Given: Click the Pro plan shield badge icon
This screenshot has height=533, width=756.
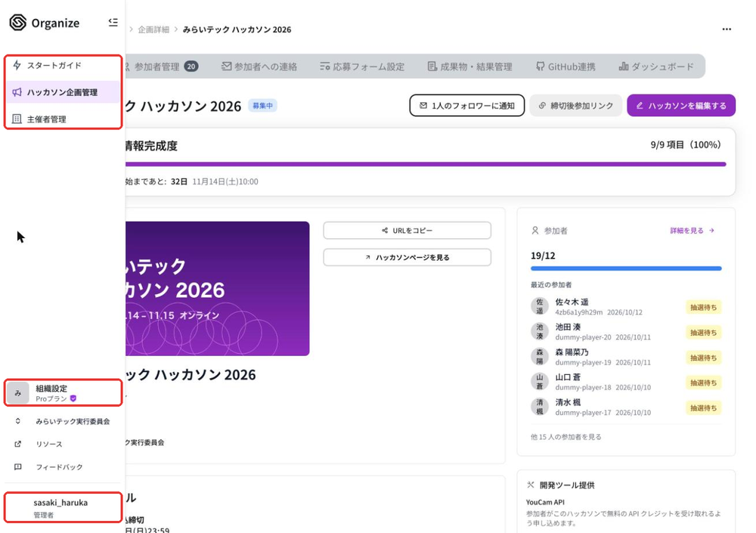Looking at the screenshot, I should [73, 398].
